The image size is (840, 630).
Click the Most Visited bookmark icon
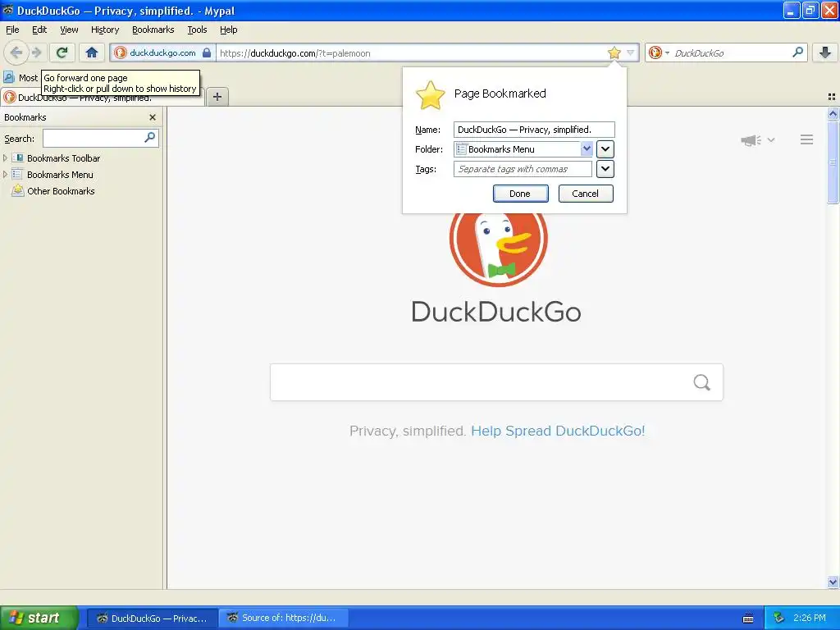click(x=8, y=77)
